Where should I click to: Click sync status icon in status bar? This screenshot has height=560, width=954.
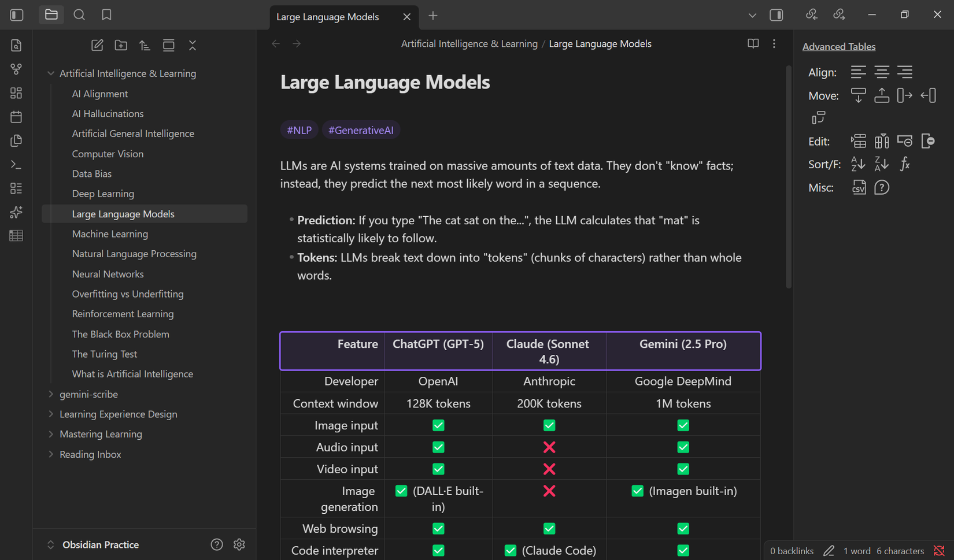pyautogui.click(x=939, y=551)
